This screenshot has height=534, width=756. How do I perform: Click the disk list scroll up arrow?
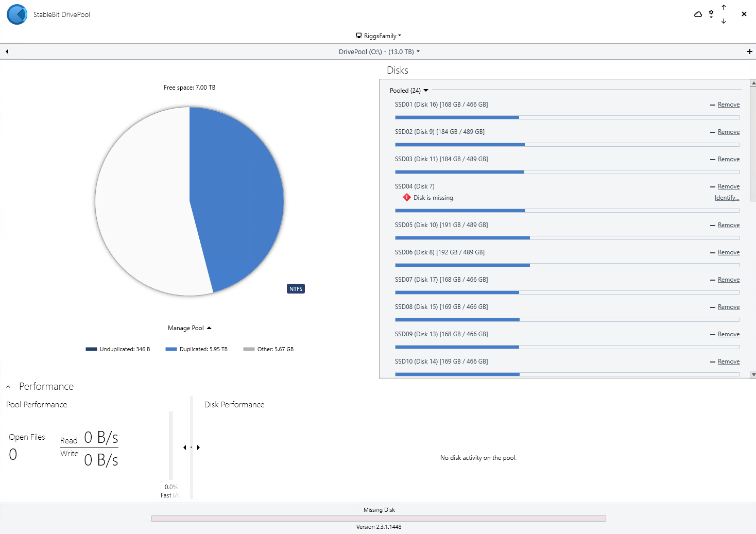click(x=753, y=83)
